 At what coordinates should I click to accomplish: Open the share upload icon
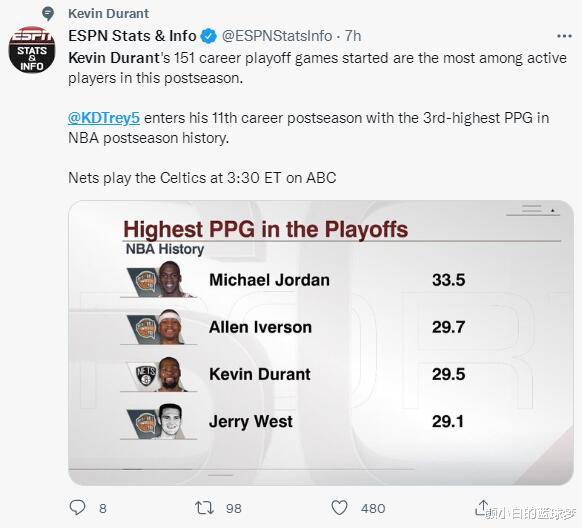point(483,507)
